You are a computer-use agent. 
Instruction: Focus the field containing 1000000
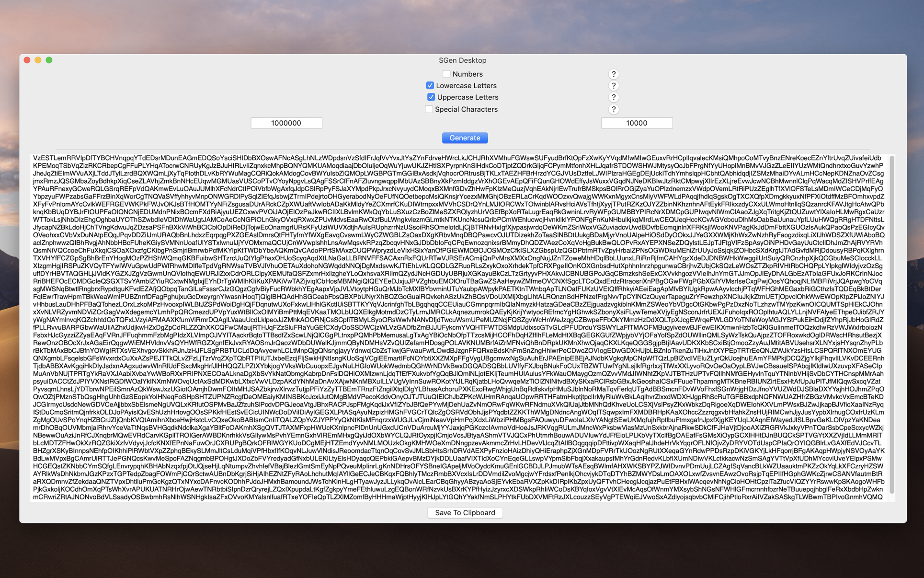pos(286,123)
